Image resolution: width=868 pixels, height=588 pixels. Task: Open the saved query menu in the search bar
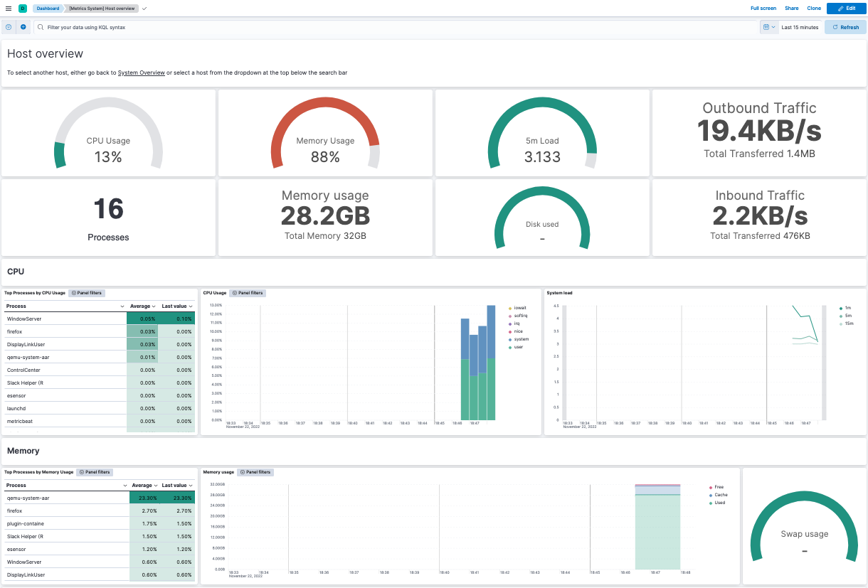click(9, 27)
